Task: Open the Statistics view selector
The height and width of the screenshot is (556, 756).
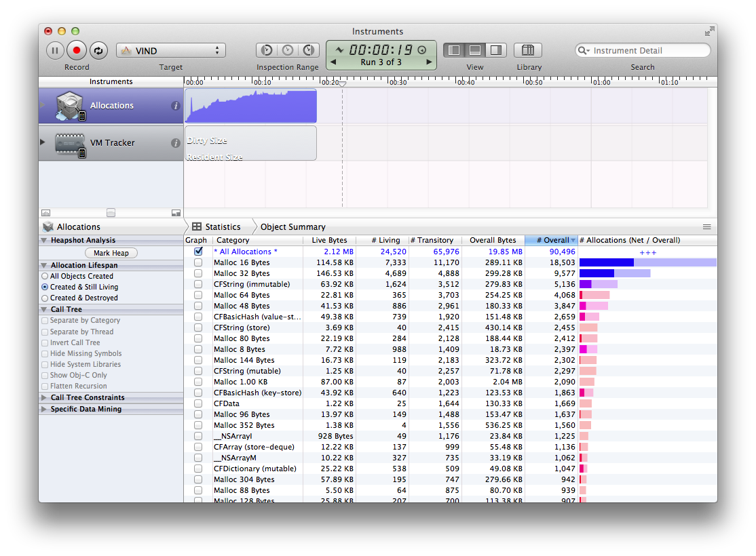Action: tap(216, 227)
